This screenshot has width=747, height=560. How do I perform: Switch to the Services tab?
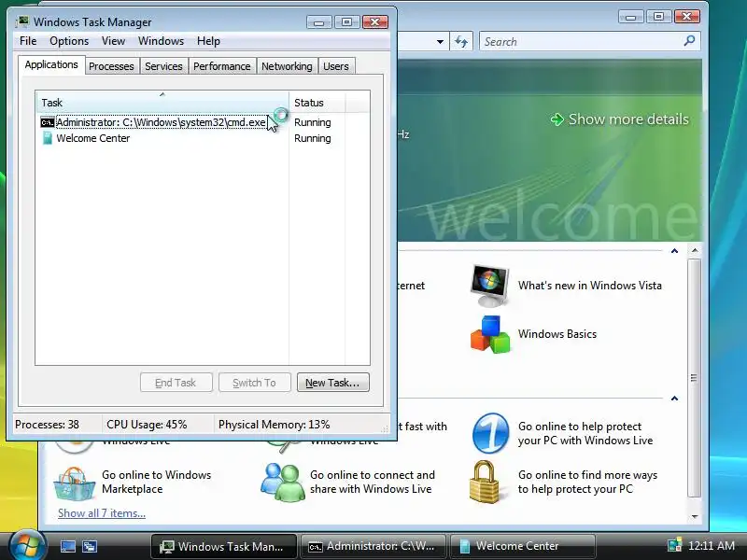point(163,66)
